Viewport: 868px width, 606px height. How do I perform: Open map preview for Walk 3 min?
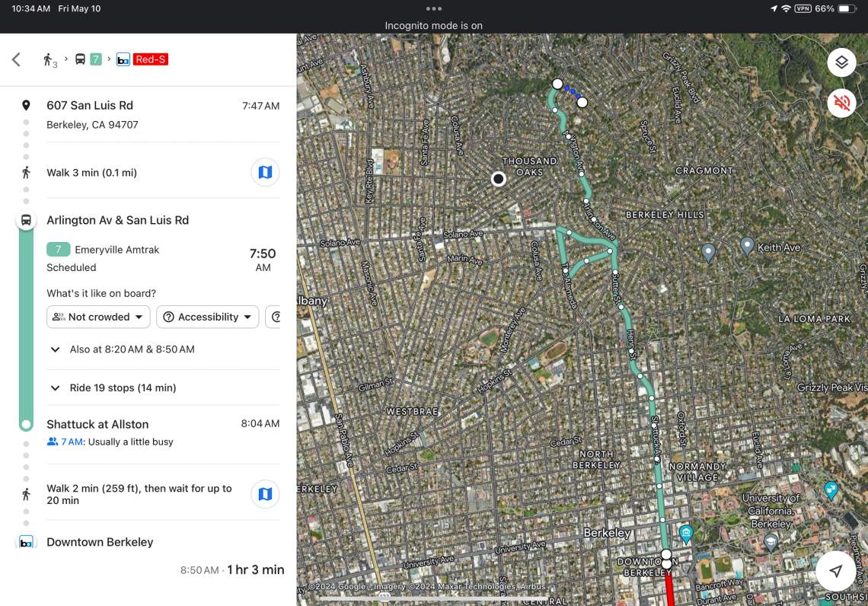click(x=265, y=172)
